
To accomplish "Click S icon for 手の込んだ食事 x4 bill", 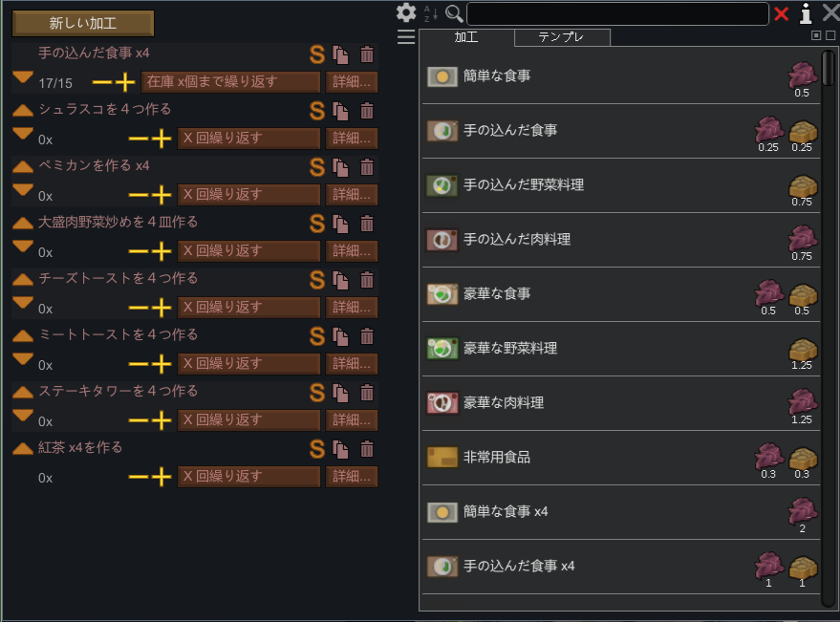I will (x=317, y=54).
